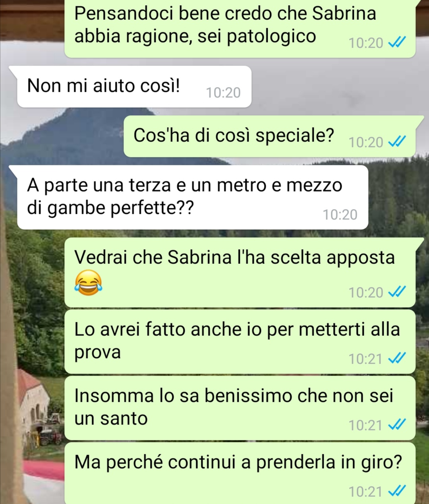Tap read ticks on 'metterti alla prova' message
The height and width of the screenshot is (504, 429).
(x=396, y=359)
